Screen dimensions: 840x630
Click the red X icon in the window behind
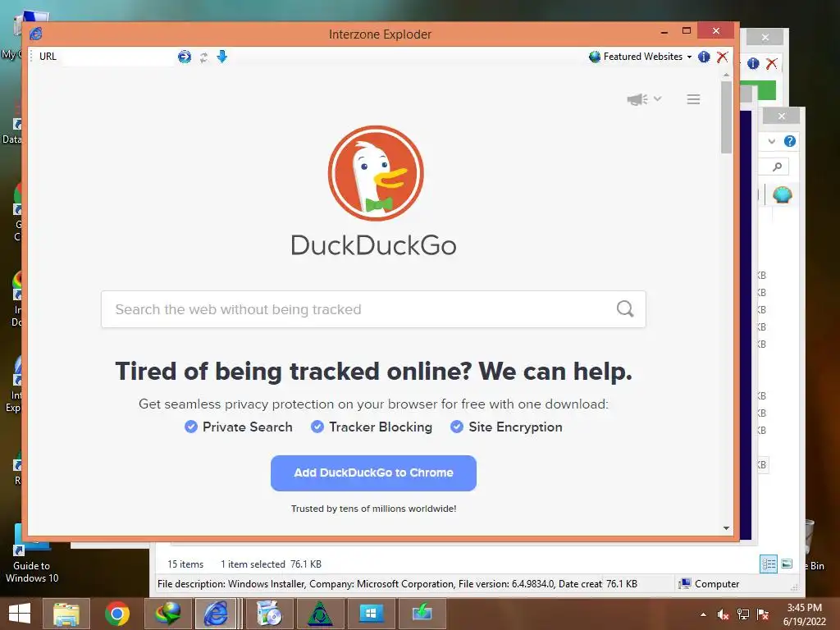(x=771, y=63)
